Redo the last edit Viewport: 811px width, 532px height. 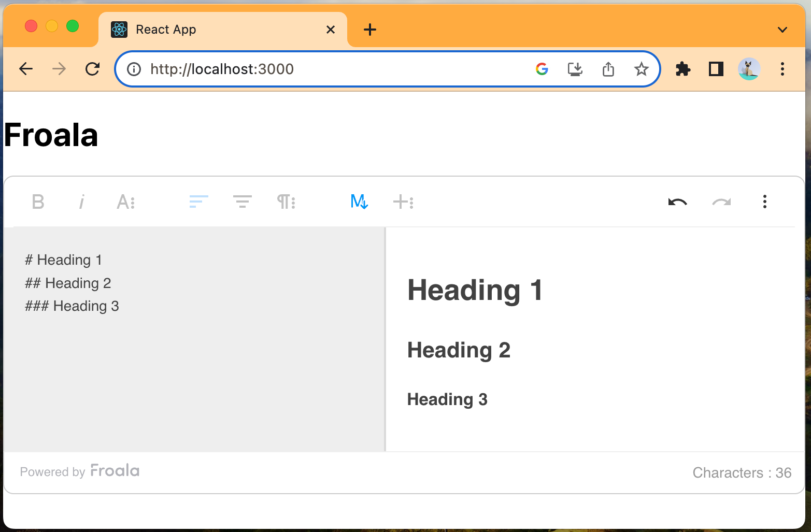click(721, 202)
